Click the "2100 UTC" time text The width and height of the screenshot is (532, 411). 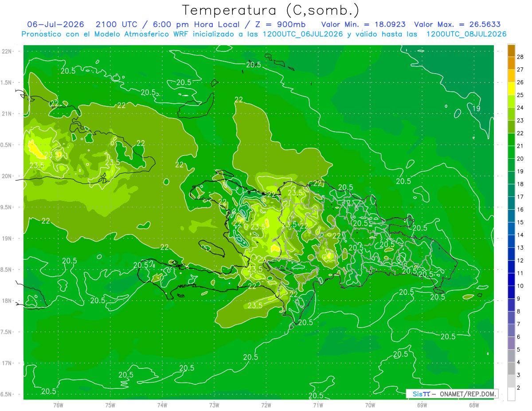point(117,24)
